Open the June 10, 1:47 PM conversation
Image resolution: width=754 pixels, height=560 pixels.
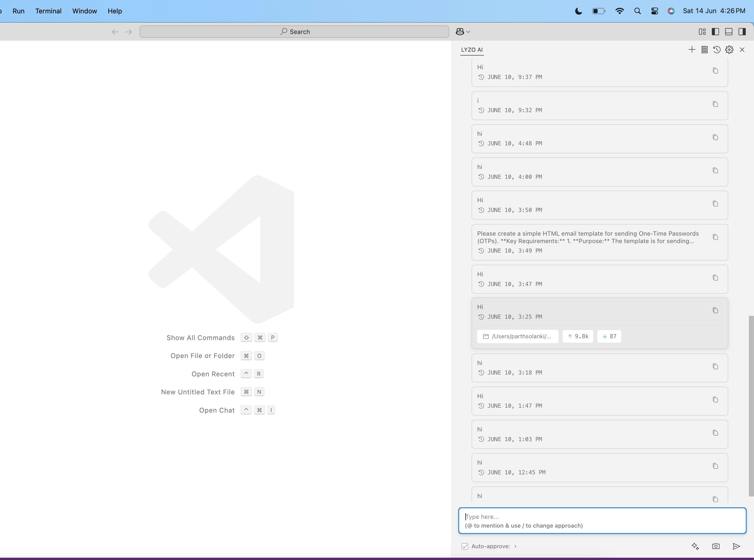click(x=599, y=401)
